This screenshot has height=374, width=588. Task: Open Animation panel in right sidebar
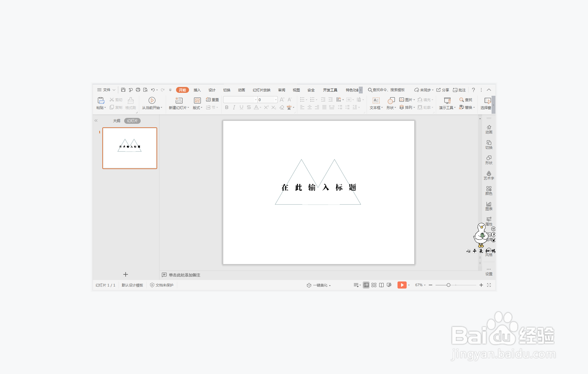[x=489, y=129]
